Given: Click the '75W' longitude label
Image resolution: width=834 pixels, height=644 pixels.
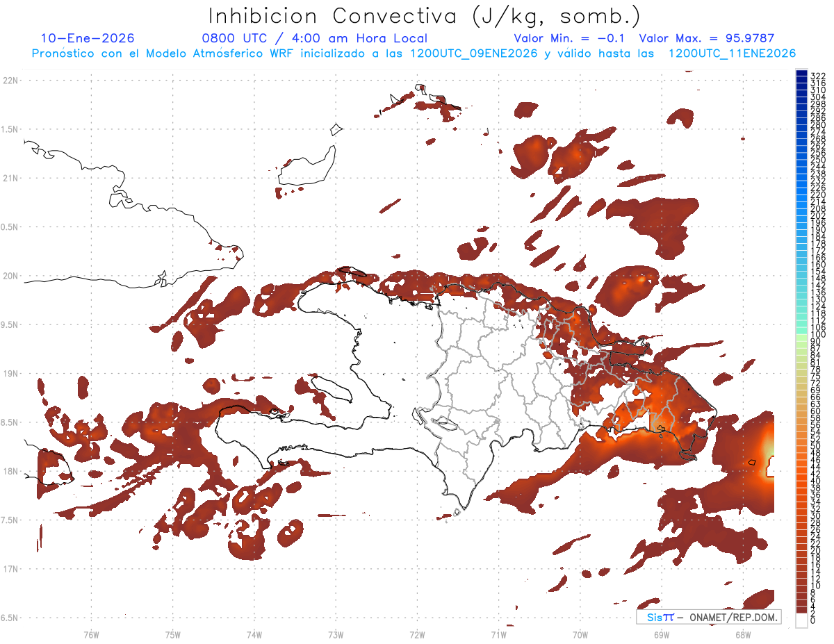Looking at the screenshot, I should coord(172,634).
